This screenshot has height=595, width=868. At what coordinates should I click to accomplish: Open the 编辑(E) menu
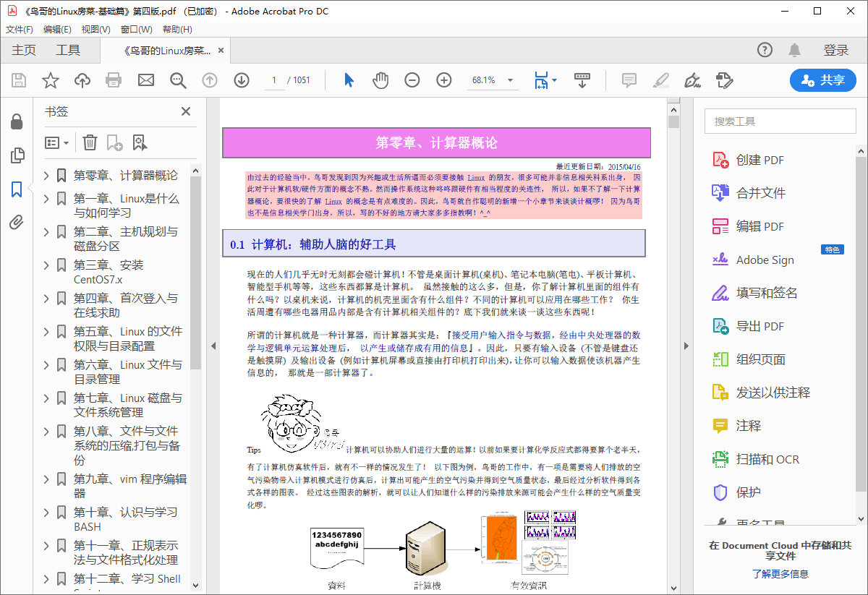tap(57, 30)
